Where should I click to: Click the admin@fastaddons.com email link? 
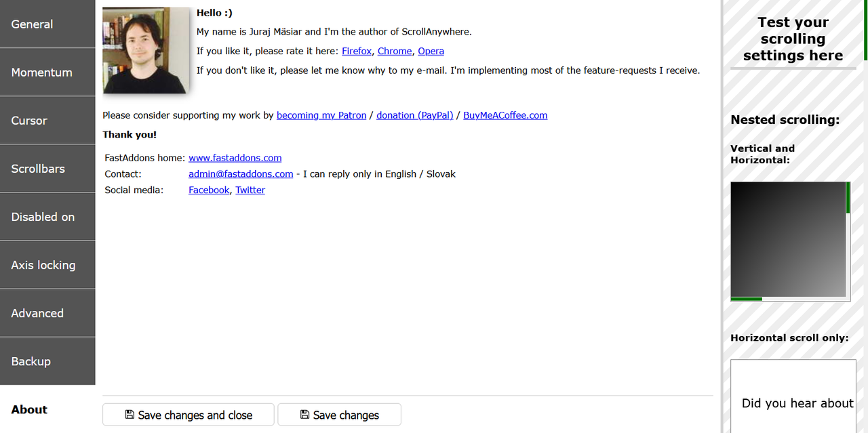241,174
